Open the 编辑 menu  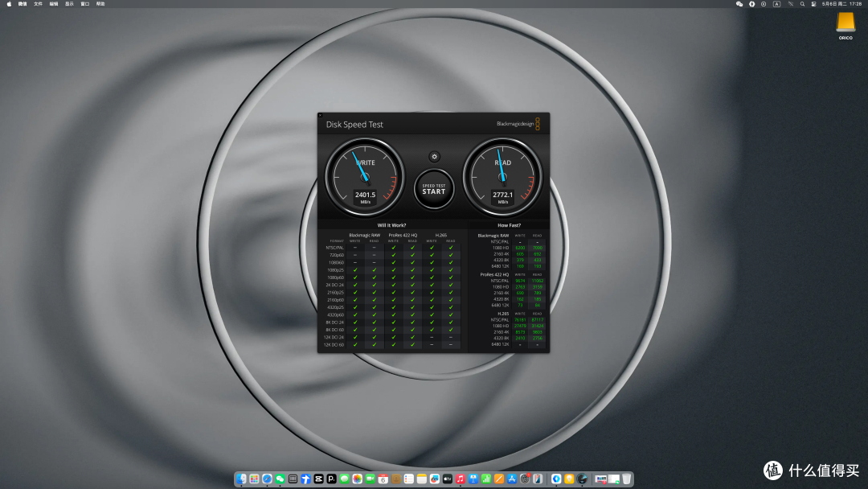click(54, 4)
